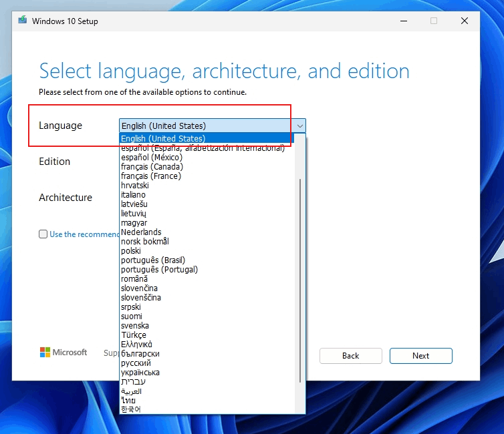Select srpski from the list
The image size is (504, 434).
(207, 306)
